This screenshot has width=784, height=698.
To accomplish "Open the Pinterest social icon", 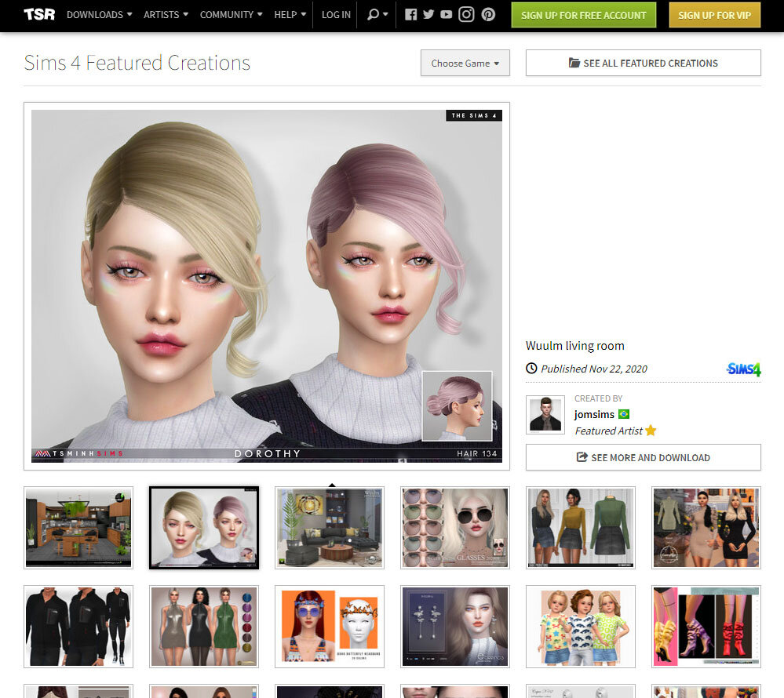I will [488, 14].
